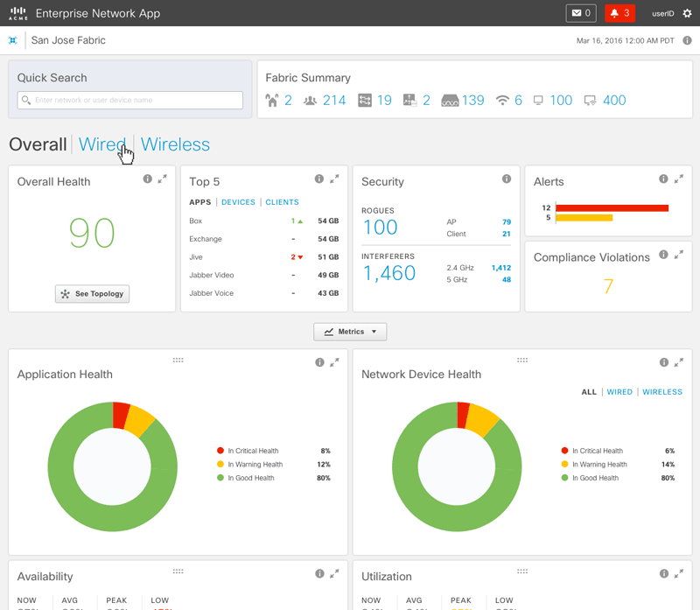Open settings gear next to userID
Viewport: 700px width, 610px height.
[x=687, y=13]
